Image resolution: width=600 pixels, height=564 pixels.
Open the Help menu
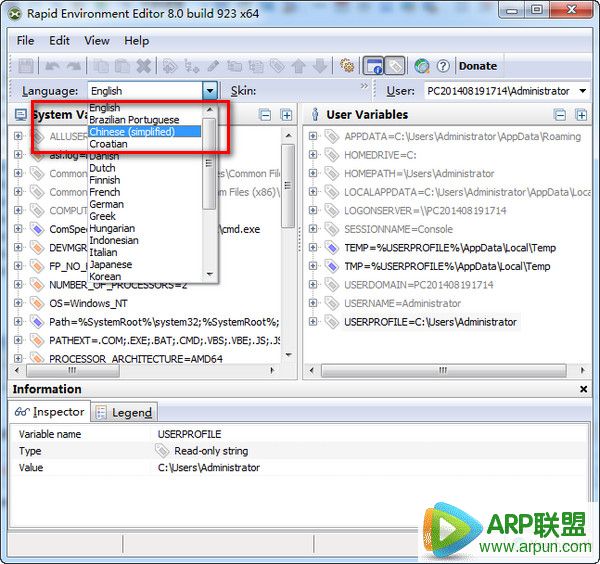coord(136,41)
